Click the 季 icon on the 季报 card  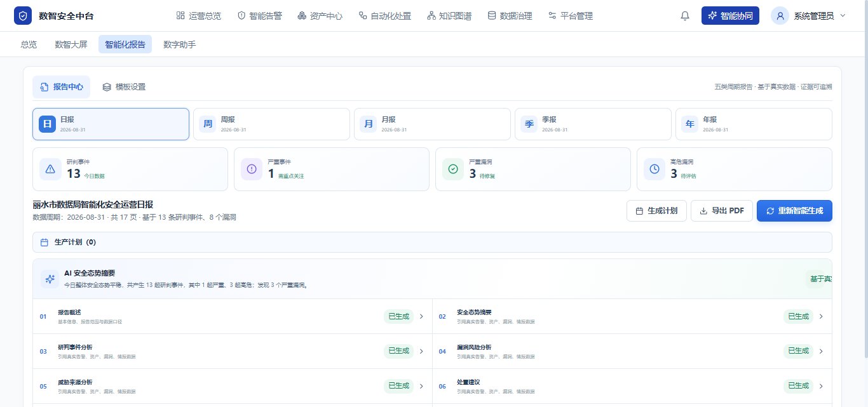(529, 124)
